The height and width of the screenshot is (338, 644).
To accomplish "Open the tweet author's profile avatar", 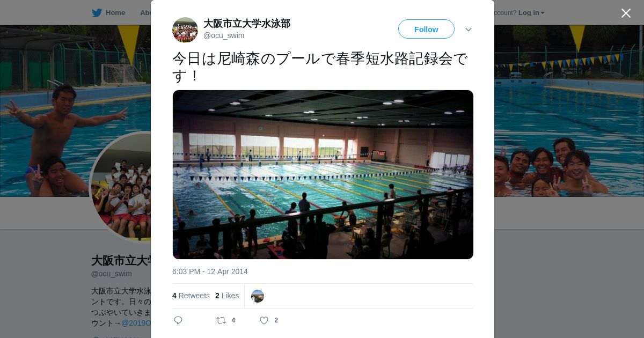I will (x=185, y=30).
